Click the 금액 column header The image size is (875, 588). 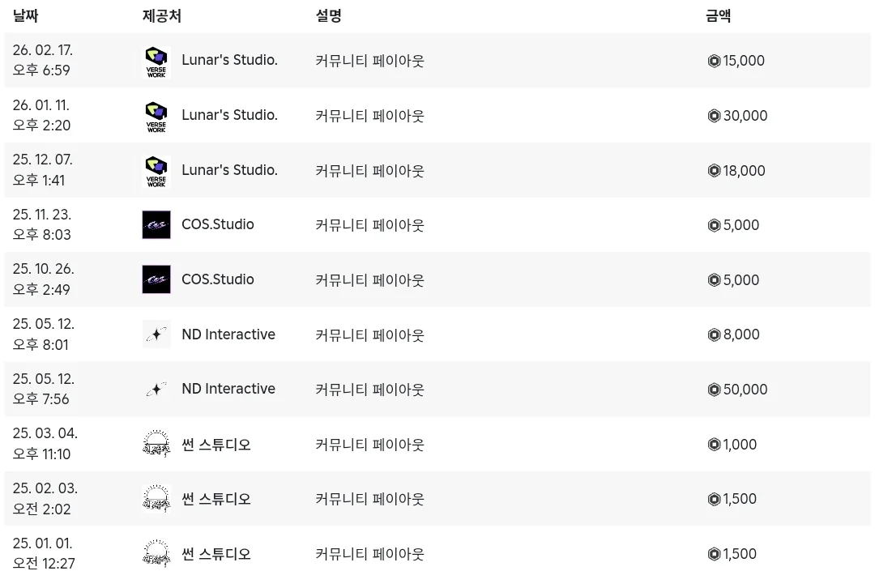[x=718, y=15]
